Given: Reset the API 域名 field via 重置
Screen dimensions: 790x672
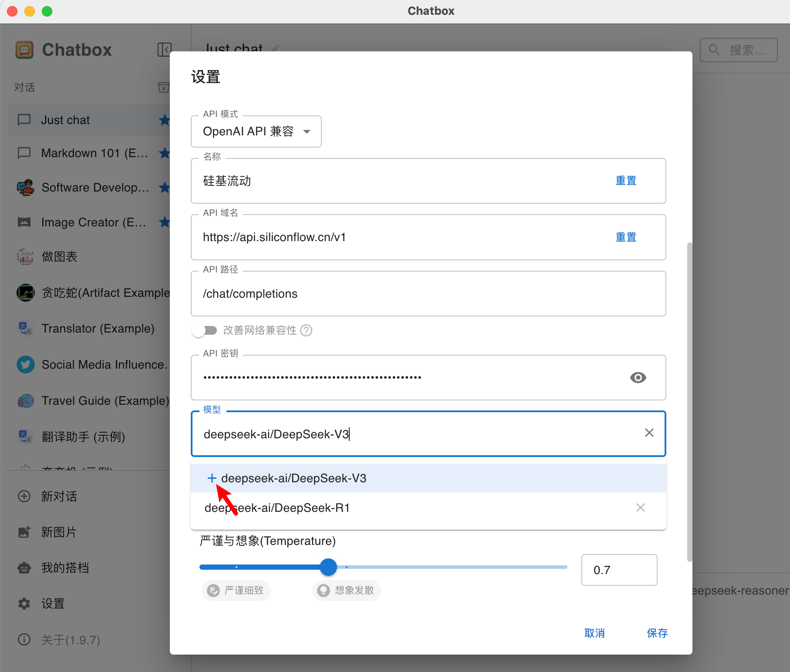Looking at the screenshot, I should [626, 237].
